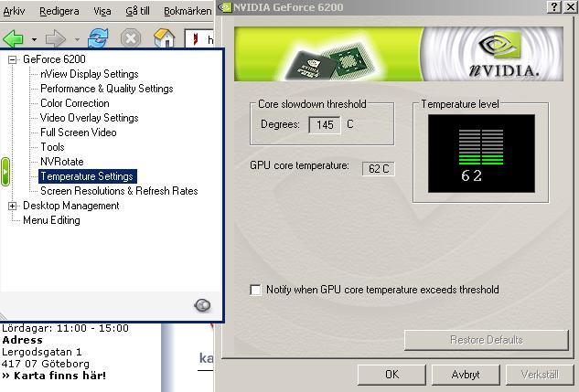Open the Bokmärken menu
This screenshot has width=579, height=392.
click(x=188, y=11)
